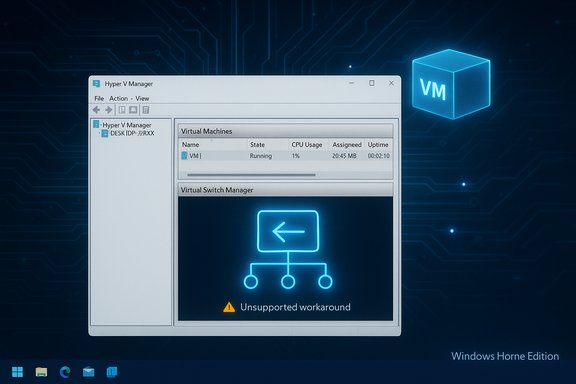Click the console window toolbar icon
Image resolution: width=576 pixels, height=384 pixels.
coord(133,110)
